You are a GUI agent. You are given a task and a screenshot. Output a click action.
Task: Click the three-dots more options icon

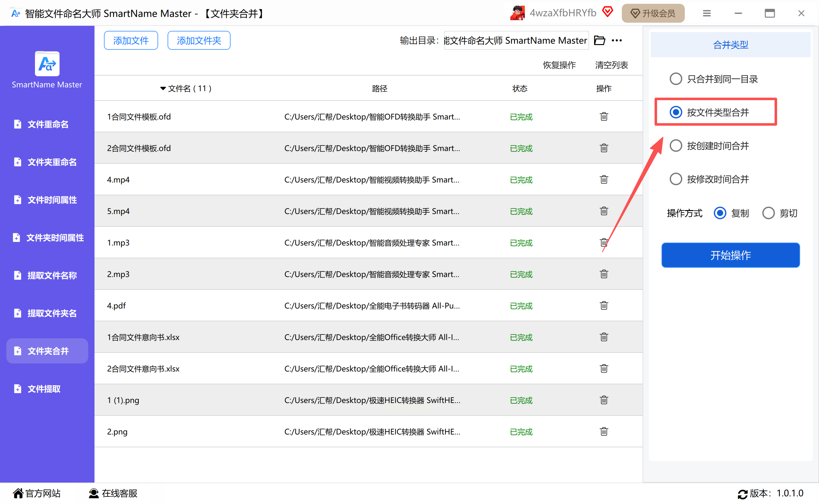pyautogui.click(x=617, y=41)
